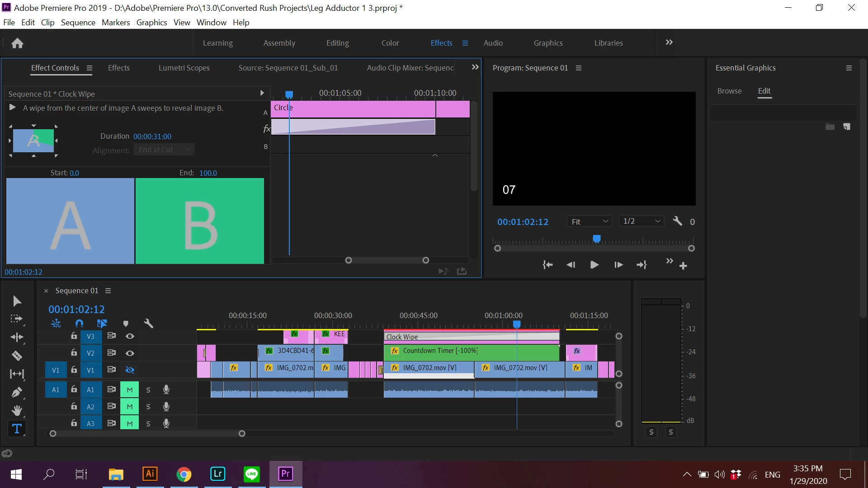Screen dimensions: 868x488
Task: Switch to the Browse tab
Action: coord(730,91)
